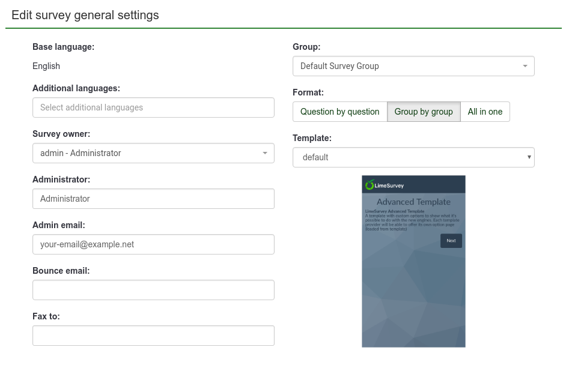Click the LimeSurvey logo in template preview

click(385, 185)
